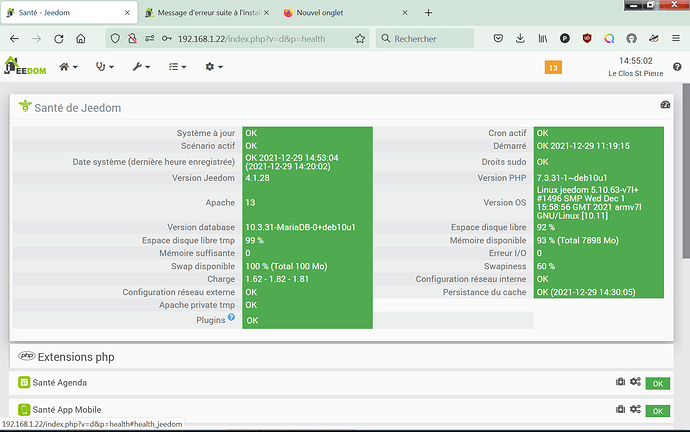Click the Santé de Jeedom heading
This screenshot has width=690, height=432.
77,108
